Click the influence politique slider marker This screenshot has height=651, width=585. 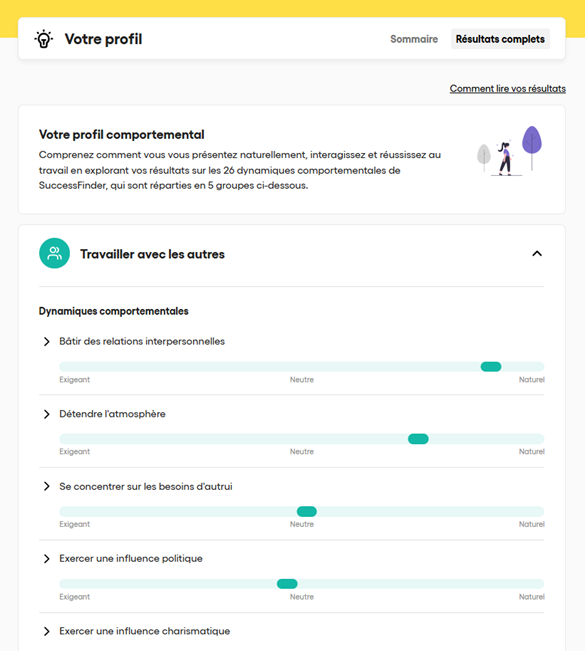pyautogui.click(x=287, y=584)
